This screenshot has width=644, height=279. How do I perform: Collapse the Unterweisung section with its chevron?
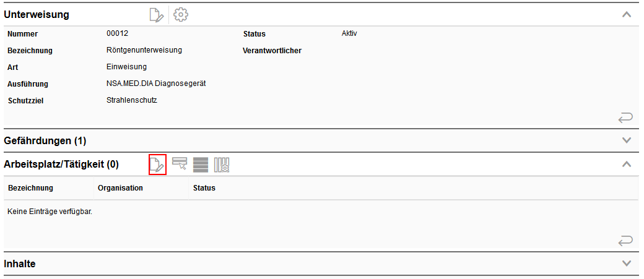tap(626, 14)
